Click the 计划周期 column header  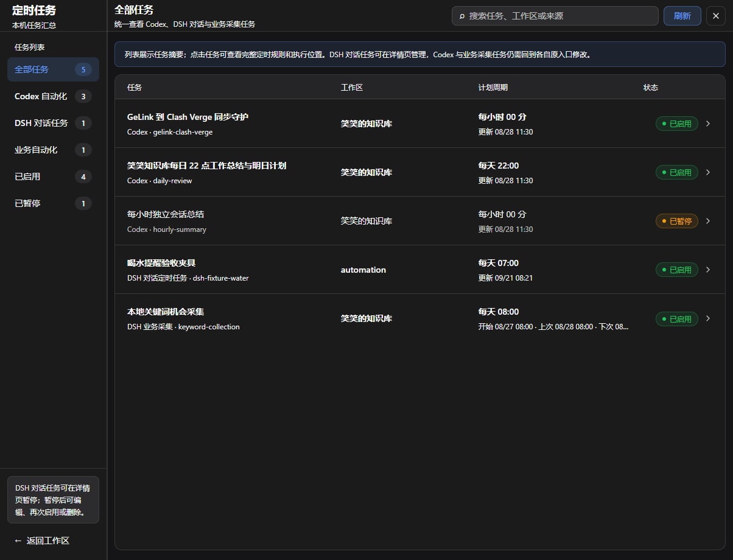pos(493,88)
